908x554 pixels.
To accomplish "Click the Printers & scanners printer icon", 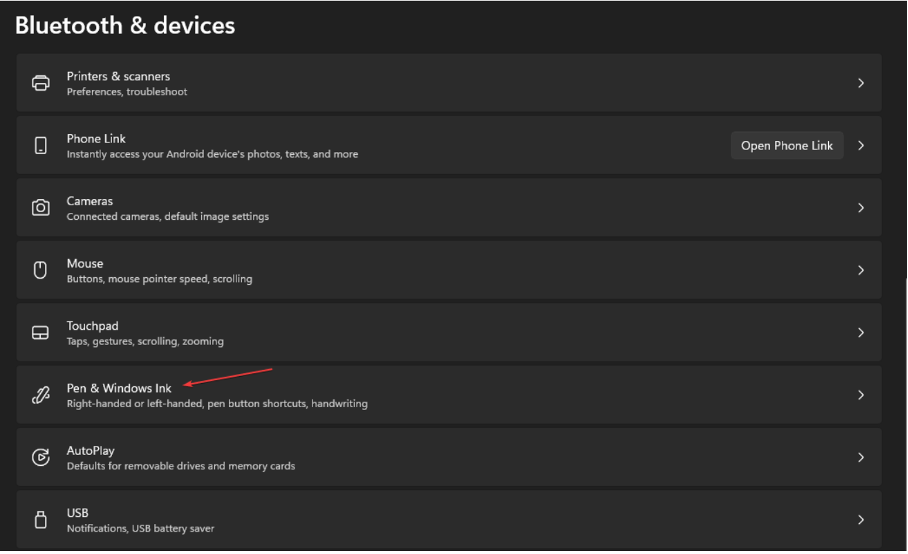I will (41, 83).
